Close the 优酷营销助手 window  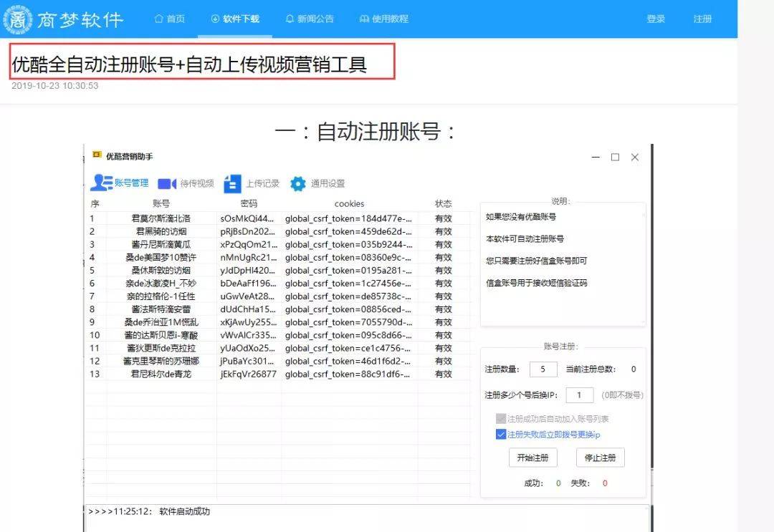pos(635,158)
